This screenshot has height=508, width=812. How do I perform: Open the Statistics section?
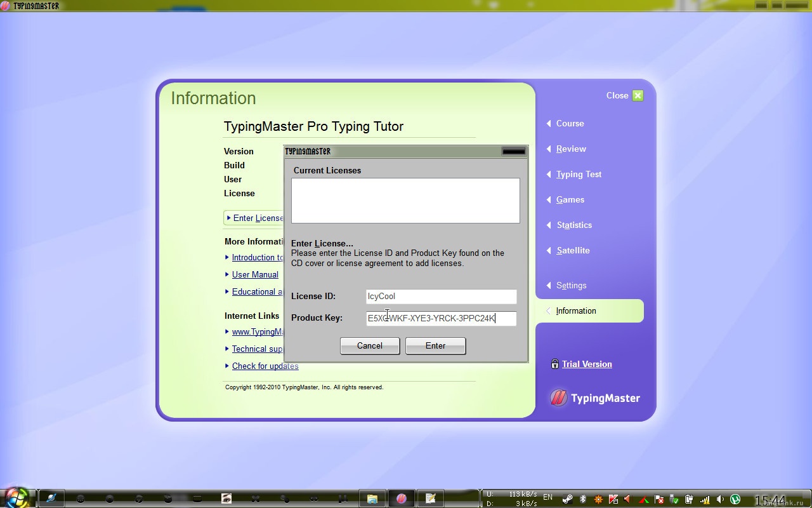pyautogui.click(x=574, y=225)
